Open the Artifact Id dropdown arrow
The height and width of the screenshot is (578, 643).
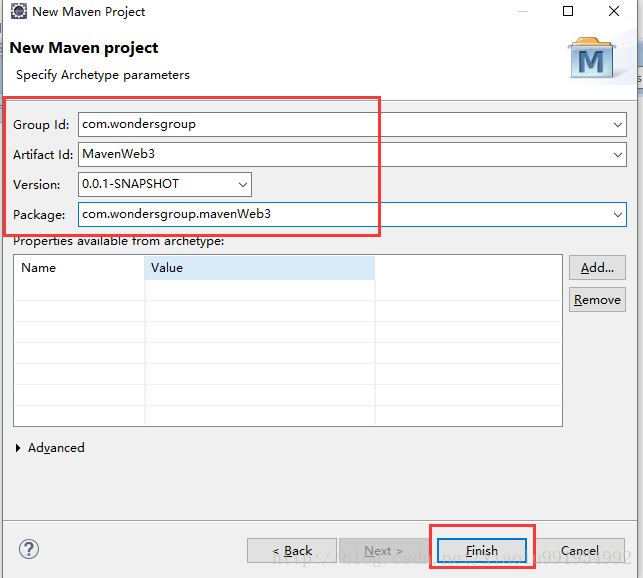click(x=618, y=155)
